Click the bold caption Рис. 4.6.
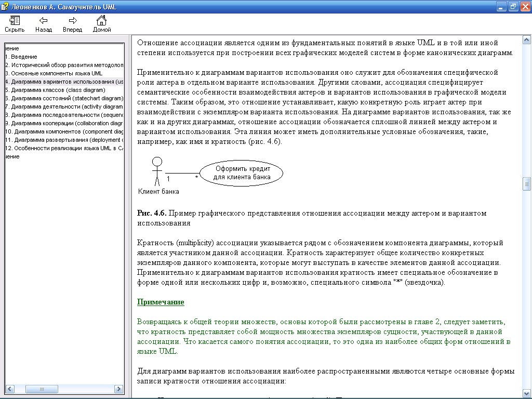 (152, 213)
